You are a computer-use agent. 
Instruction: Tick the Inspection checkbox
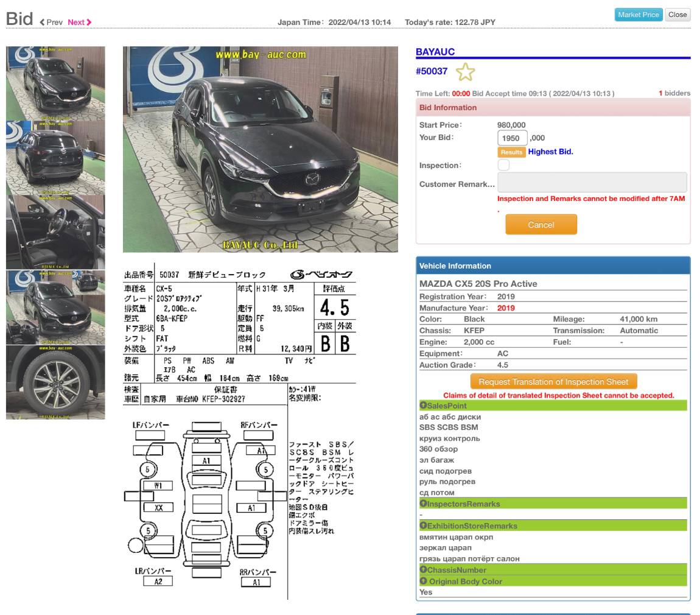(503, 165)
